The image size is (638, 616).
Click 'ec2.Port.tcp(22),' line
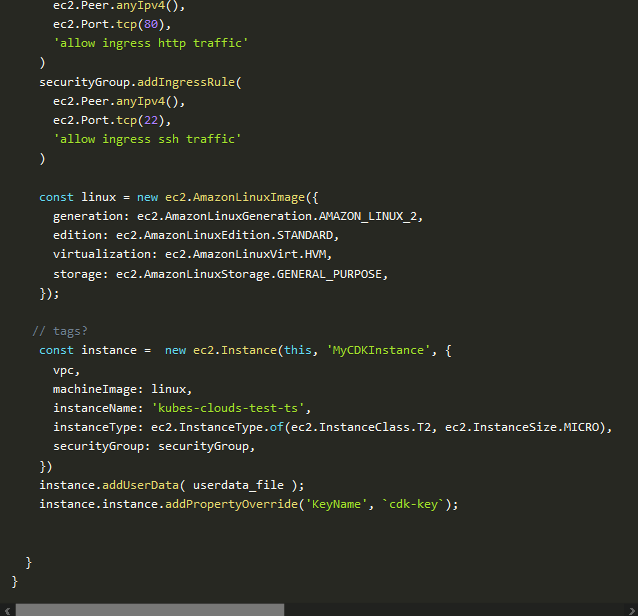coord(112,120)
